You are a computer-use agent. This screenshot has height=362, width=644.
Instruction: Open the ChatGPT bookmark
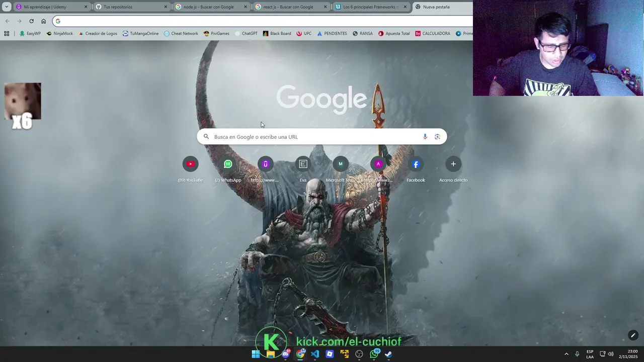[x=246, y=34]
